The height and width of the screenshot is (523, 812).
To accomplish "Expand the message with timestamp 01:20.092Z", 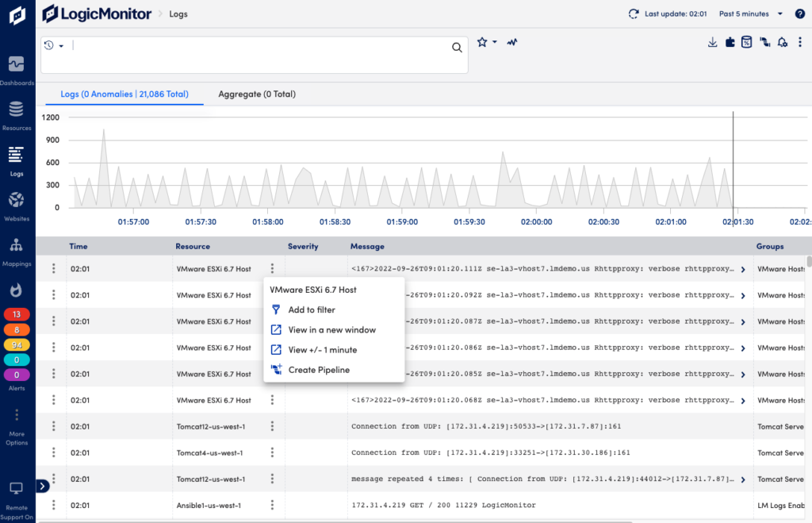I will 743,296.
